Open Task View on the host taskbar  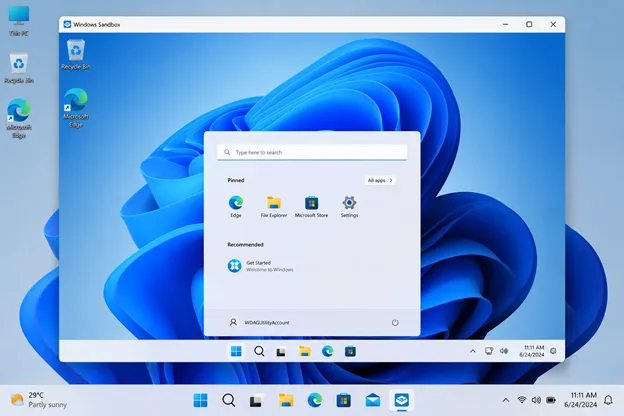coord(257,400)
